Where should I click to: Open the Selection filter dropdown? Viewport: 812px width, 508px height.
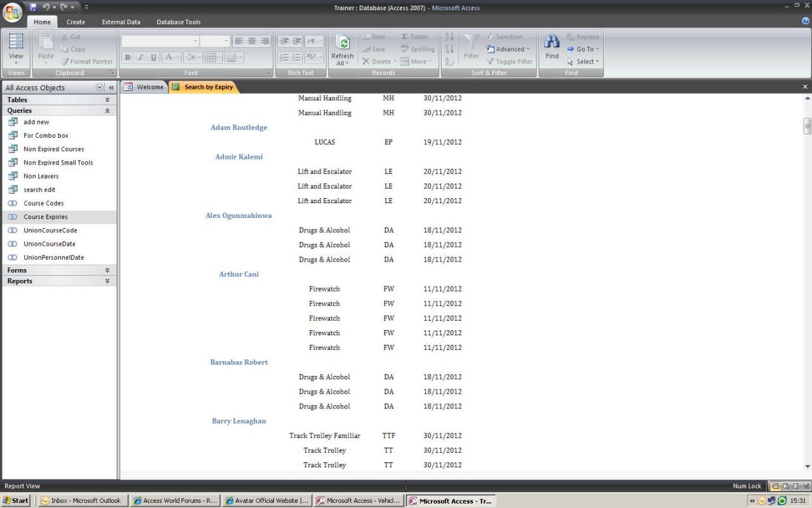coord(507,36)
